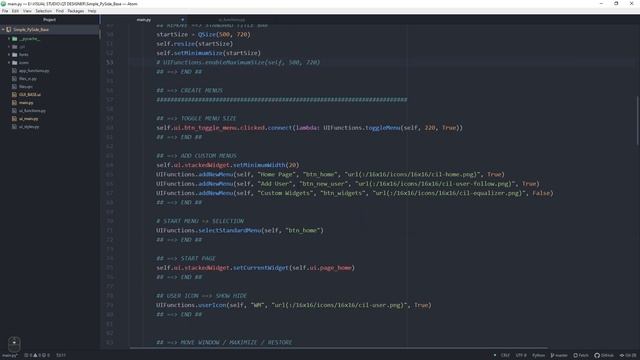Open ui_main.py in the tree

click(x=29, y=119)
